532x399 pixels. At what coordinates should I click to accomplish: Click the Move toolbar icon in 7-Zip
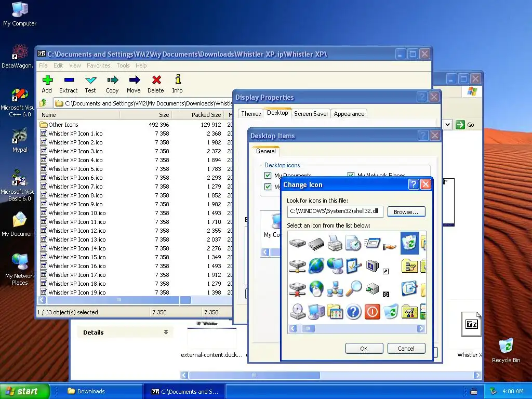[x=134, y=84]
